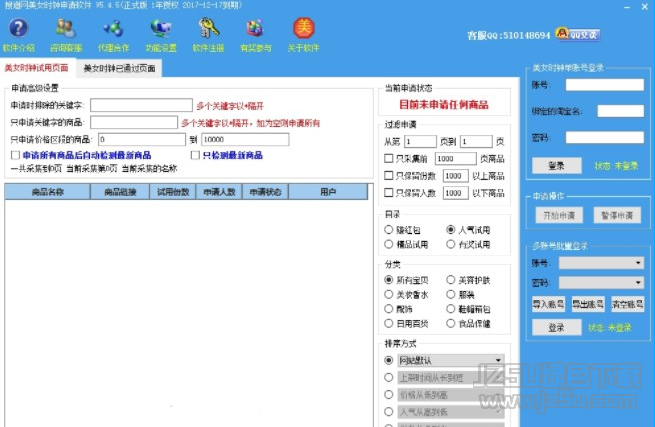Open the batch login 密码 dropdown
The height and width of the screenshot is (427, 655).
[638, 283]
